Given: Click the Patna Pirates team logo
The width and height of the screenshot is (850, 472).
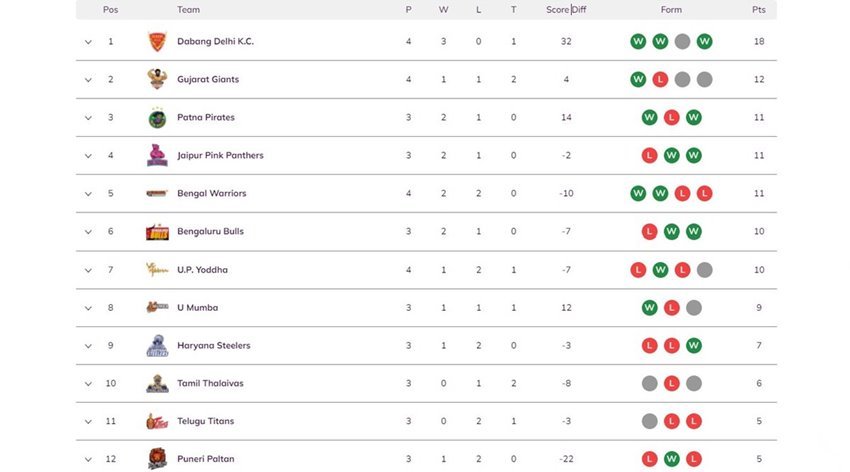Looking at the screenshot, I should point(157,118).
